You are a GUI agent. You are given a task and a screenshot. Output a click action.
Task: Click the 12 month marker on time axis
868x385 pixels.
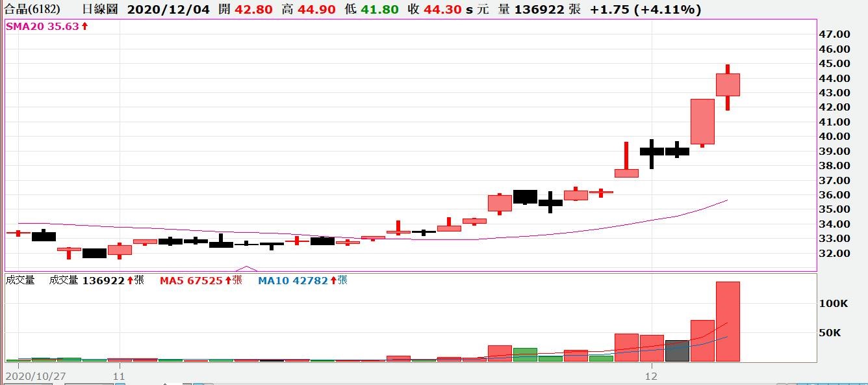click(652, 376)
